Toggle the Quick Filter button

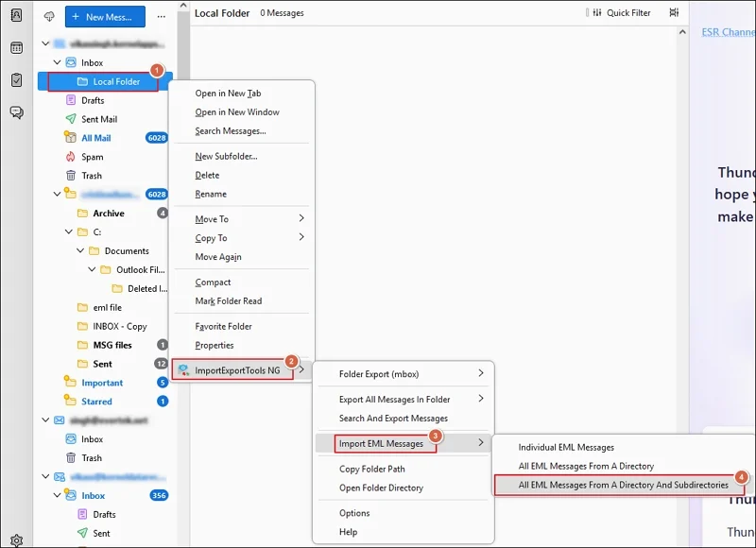621,13
